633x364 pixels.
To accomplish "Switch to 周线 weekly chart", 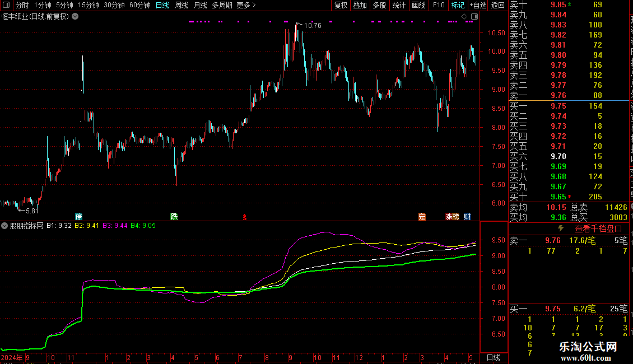I will click(x=181, y=5).
